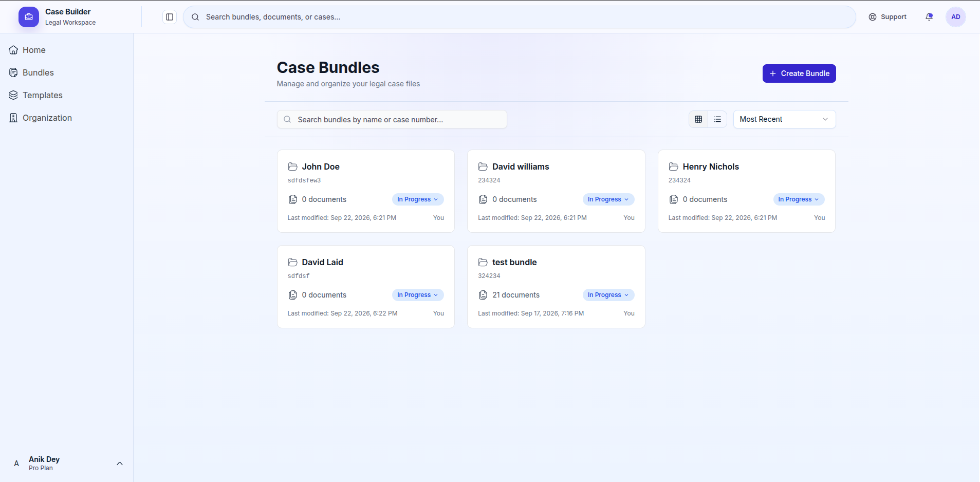
Task: Change the status of the David Laid bundle
Action: click(x=418, y=295)
